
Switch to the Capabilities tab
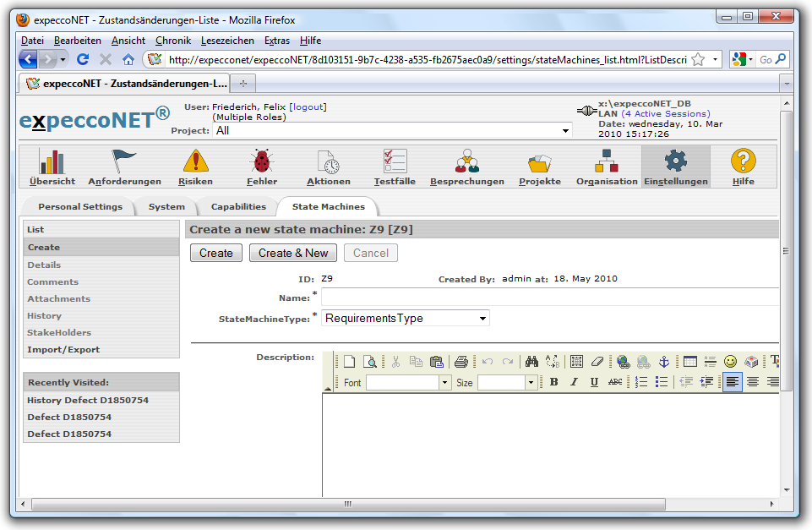pos(238,206)
